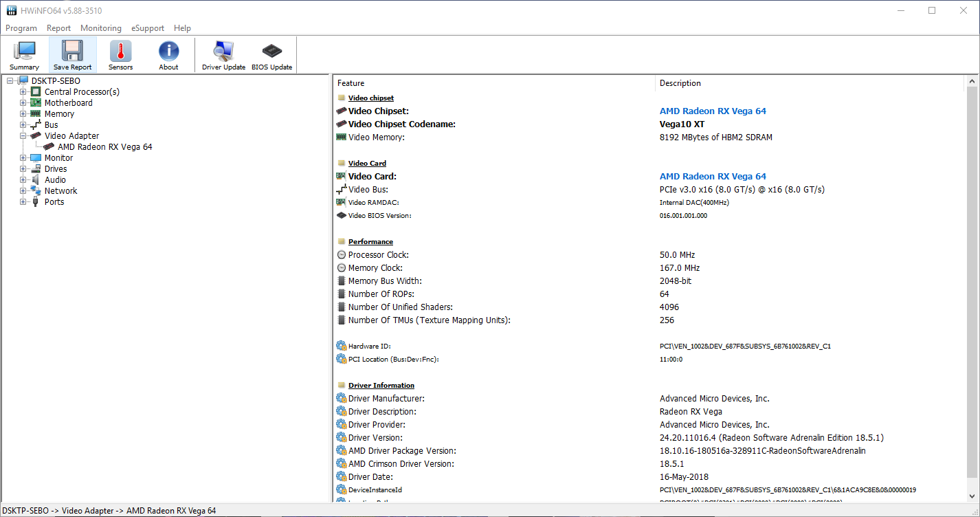The image size is (980, 517).
Task: Open the Report menu
Action: coord(58,28)
